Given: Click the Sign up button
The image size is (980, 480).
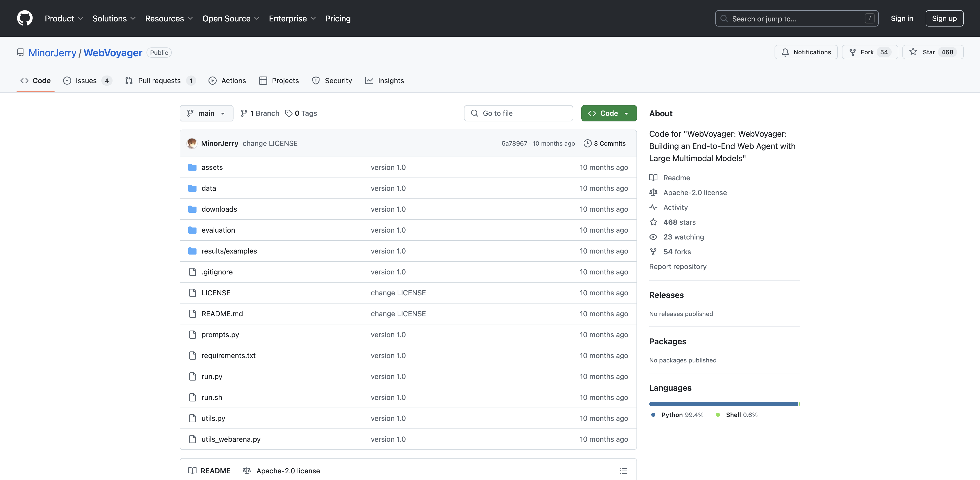Looking at the screenshot, I should click(944, 18).
